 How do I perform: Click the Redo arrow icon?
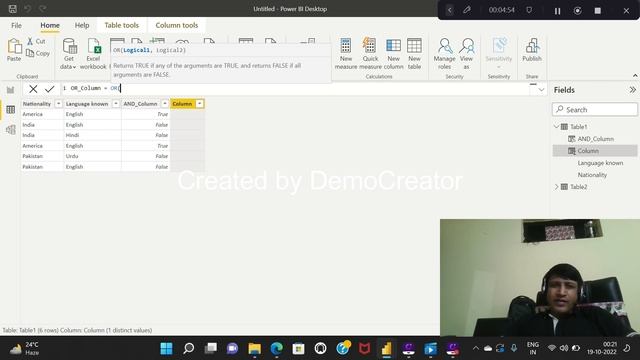coord(42,9)
